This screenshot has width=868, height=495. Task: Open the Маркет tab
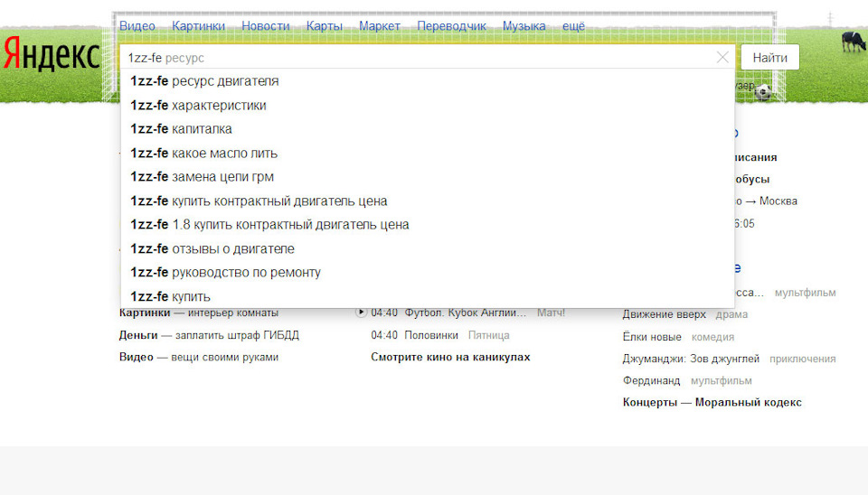[x=380, y=26]
